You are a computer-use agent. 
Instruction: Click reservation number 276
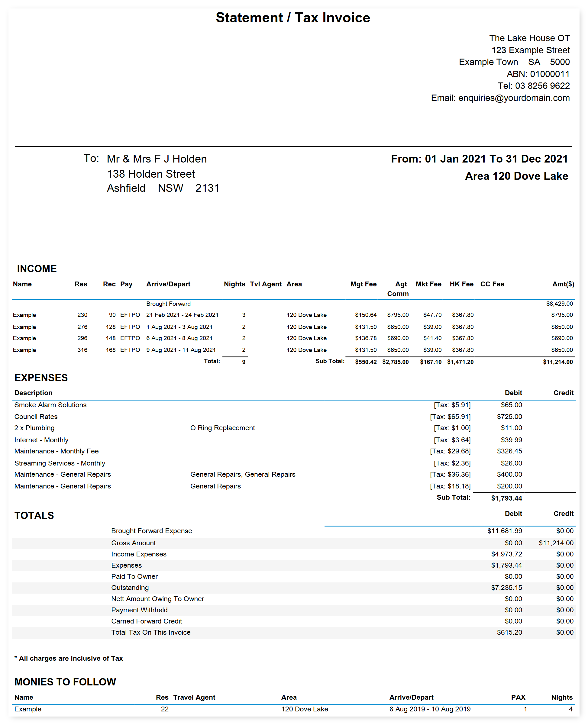tap(82, 327)
